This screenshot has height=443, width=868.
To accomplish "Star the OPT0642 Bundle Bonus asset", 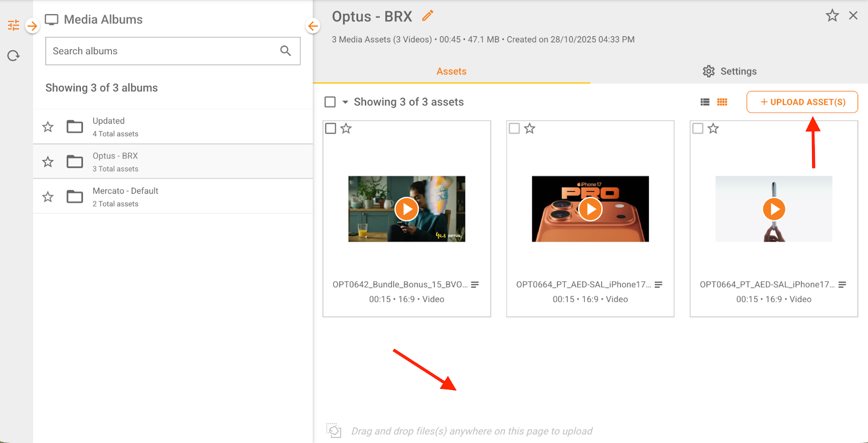I will click(x=346, y=129).
